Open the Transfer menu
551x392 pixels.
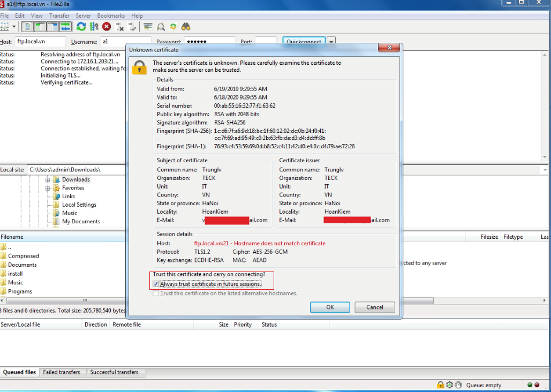[59, 16]
